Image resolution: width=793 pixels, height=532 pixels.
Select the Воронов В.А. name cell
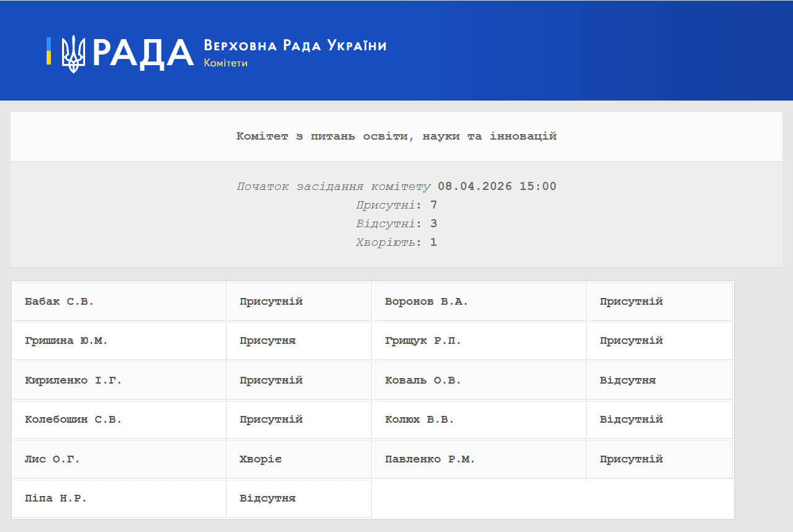[x=479, y=302]
